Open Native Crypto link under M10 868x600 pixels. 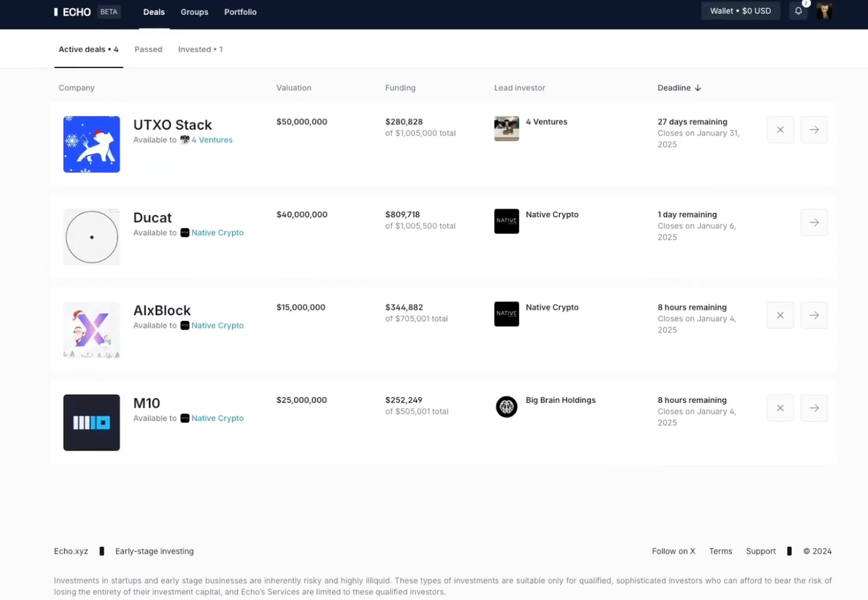coord(217,418)
